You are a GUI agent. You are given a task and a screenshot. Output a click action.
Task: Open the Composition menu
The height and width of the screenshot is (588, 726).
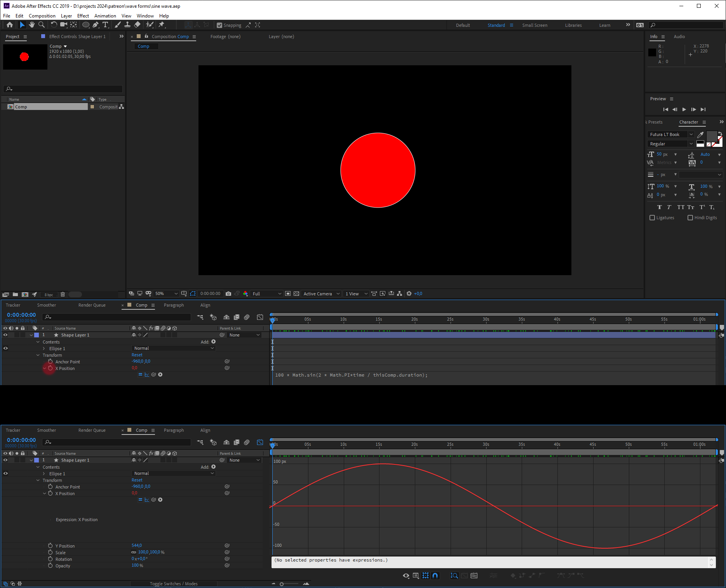pyautogui.click(x=42, y=16)
